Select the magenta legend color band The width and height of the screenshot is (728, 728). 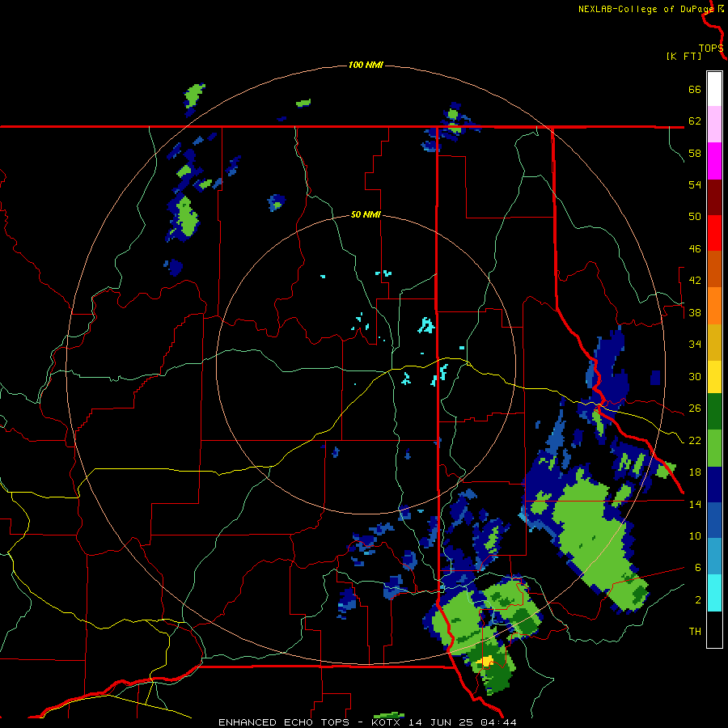pos(714,161)
